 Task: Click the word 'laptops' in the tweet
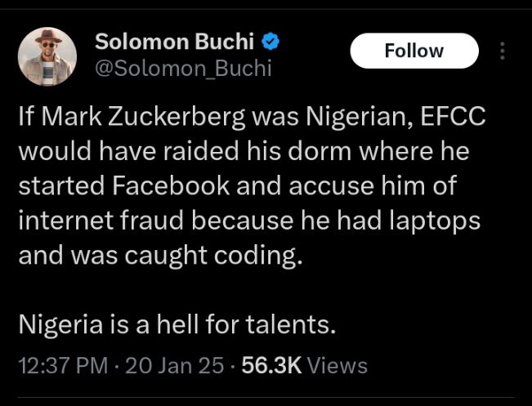coord(438,221)
